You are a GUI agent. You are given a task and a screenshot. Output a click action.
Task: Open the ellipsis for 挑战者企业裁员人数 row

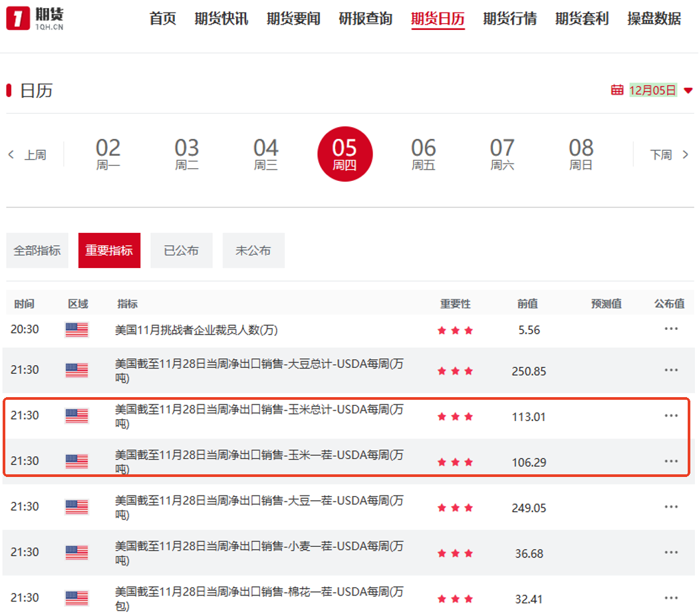pyautogui.click(x=670, y=329)
